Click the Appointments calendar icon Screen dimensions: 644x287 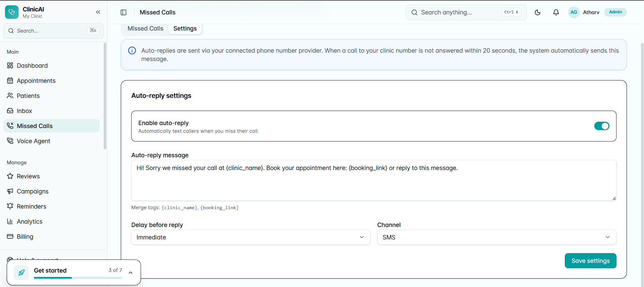click(x=10, y=80)
